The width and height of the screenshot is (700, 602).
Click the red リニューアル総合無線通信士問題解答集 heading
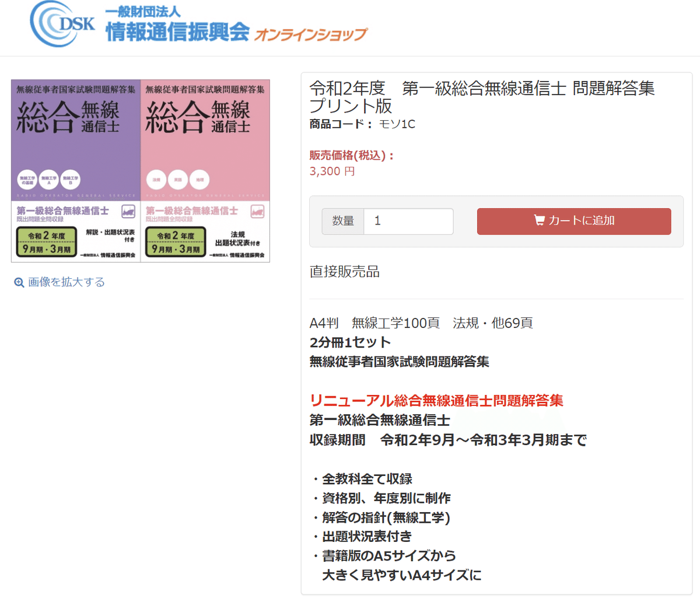click(x=436, y=401)
